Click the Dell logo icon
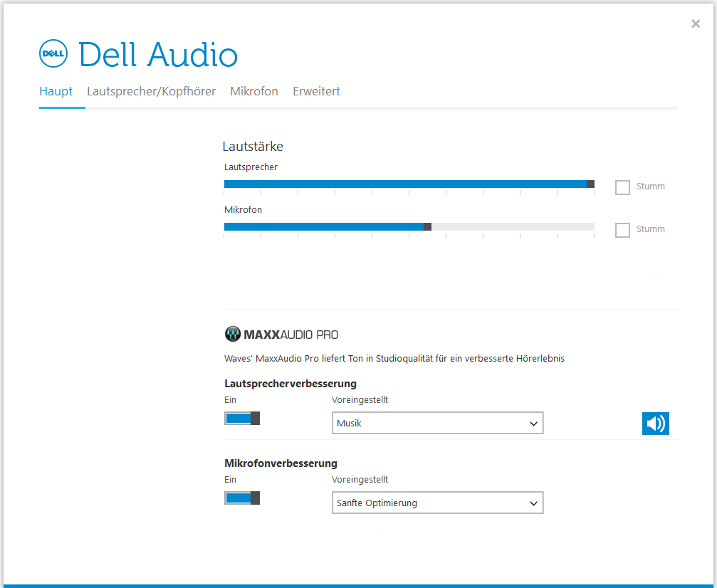Screen dimensions: 717x588 pos(53,53)
